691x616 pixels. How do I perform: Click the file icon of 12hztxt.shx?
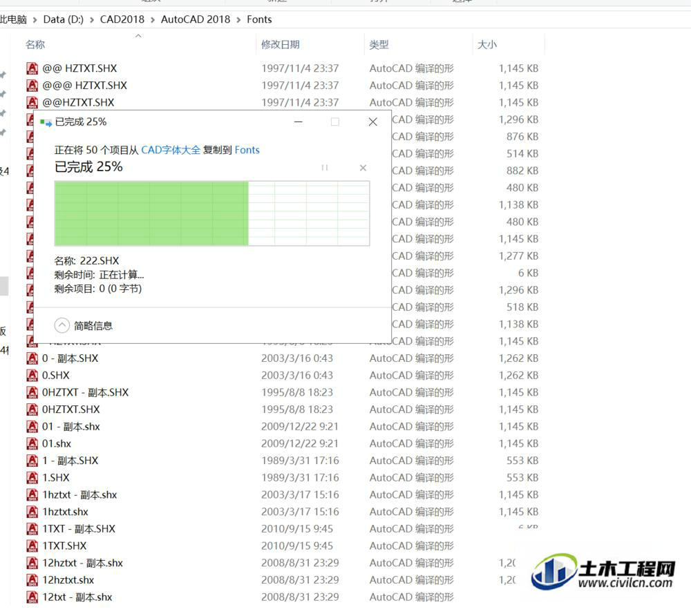pyautogui.click(x=32, y=580)
